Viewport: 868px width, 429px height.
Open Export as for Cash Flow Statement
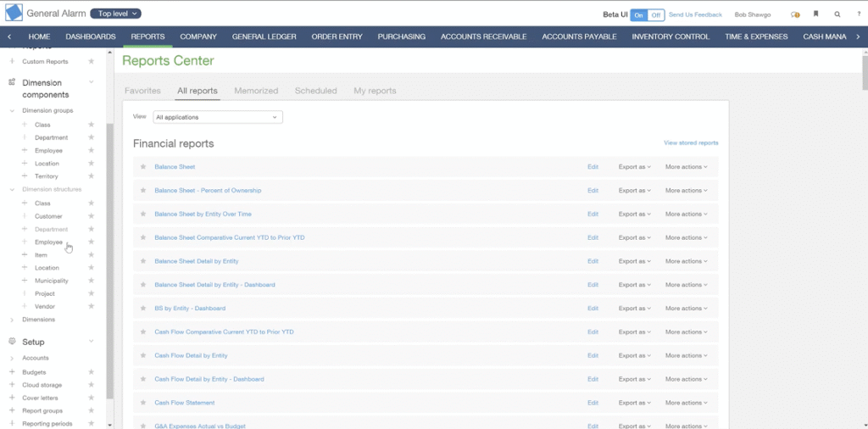(634, 403)
